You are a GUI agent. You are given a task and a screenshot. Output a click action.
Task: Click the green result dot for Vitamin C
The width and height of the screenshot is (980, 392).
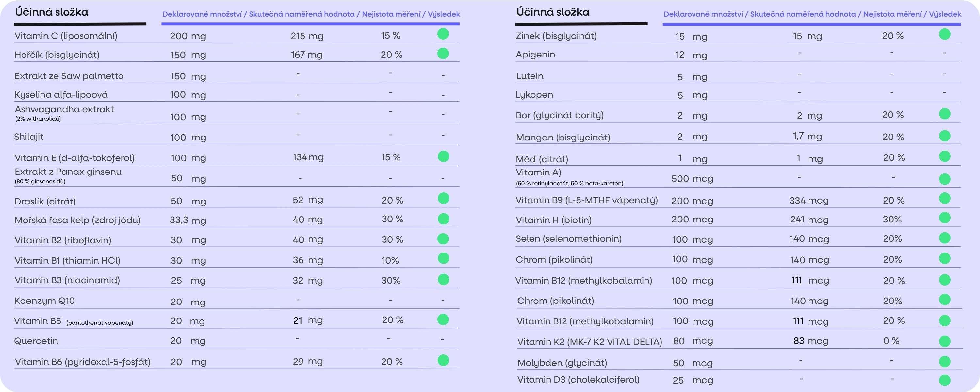pos(443,34)
